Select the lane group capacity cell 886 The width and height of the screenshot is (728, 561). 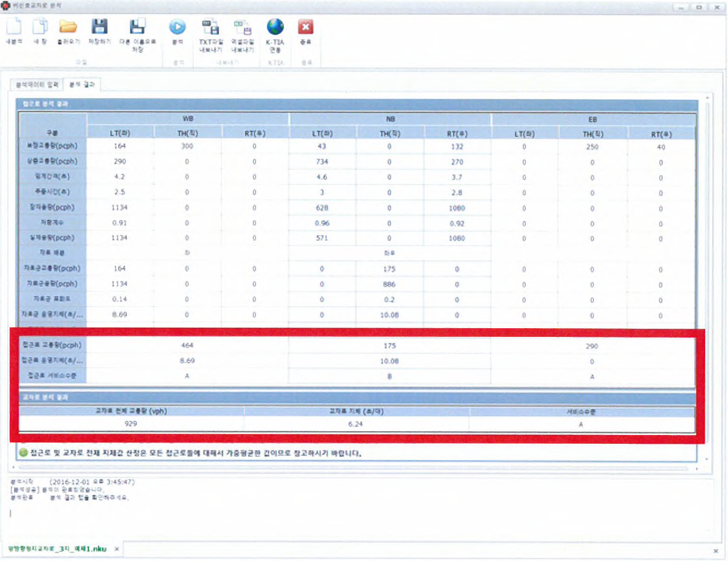point(389,284)
